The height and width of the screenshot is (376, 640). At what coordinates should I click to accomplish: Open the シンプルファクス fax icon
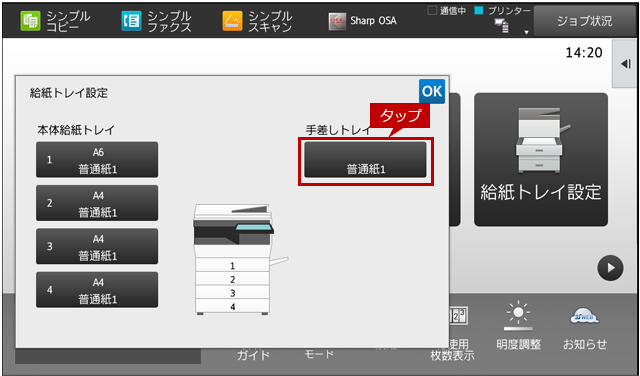131,21
